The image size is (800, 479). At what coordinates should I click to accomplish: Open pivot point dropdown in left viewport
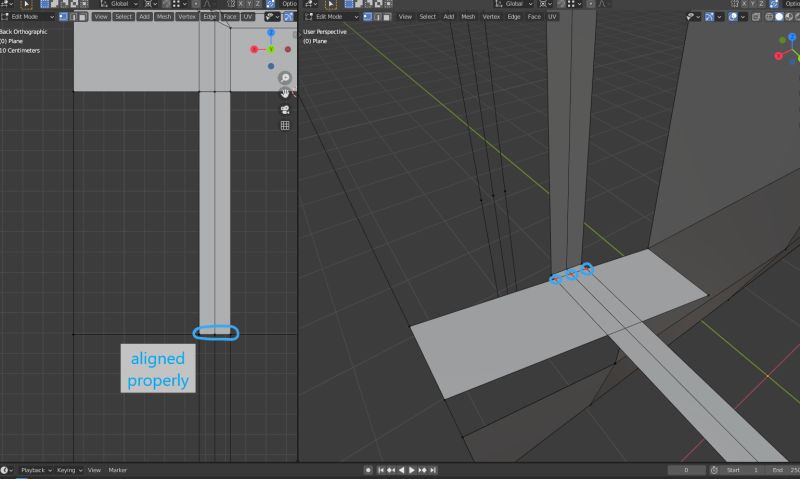(150, 4)
